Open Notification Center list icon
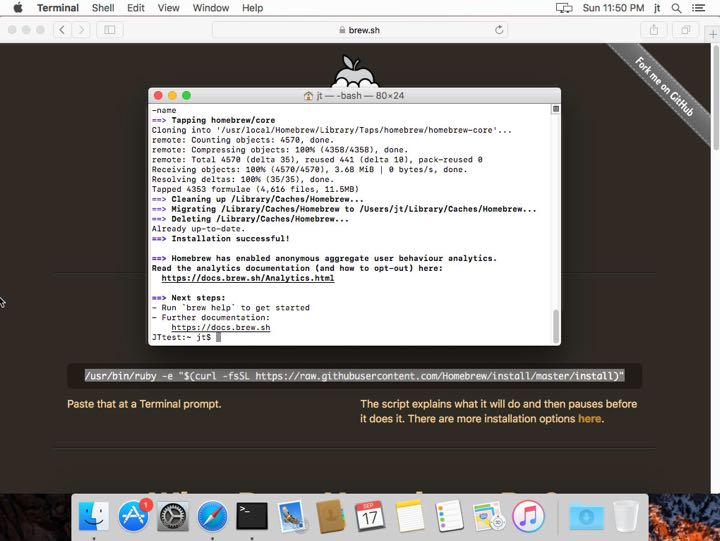 (x=698, y=8)
